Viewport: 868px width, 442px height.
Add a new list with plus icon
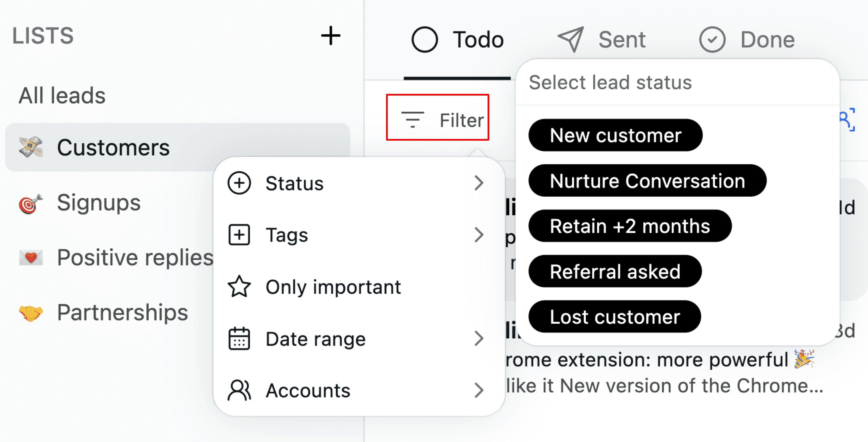[x=331, y=36]
